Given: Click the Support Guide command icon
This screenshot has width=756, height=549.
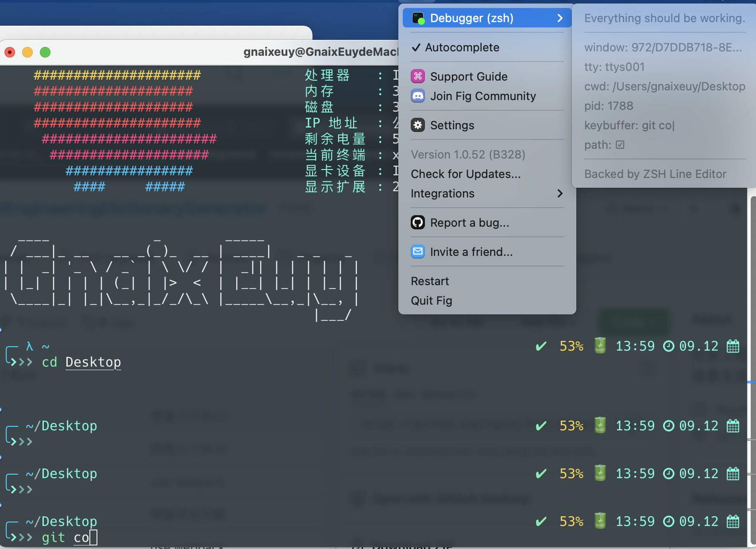Looking at the screenshot, I should (418, 76).
